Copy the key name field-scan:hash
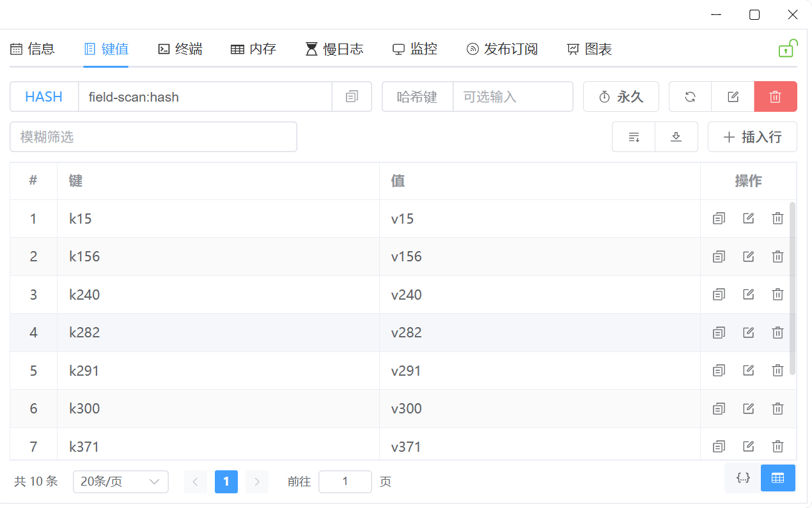The image size is (812, 508). pyautogui.click(x=352, y=97)
